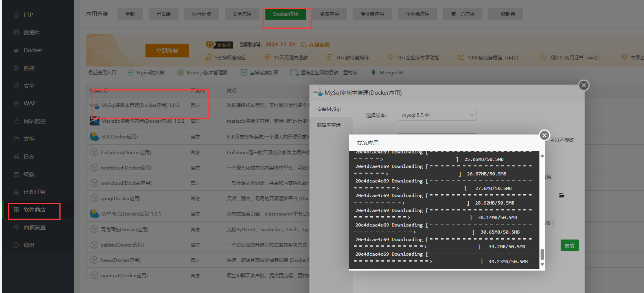Click the 面板设置 gear icon
The image size is (644, 293).
[x=17, y=227]
